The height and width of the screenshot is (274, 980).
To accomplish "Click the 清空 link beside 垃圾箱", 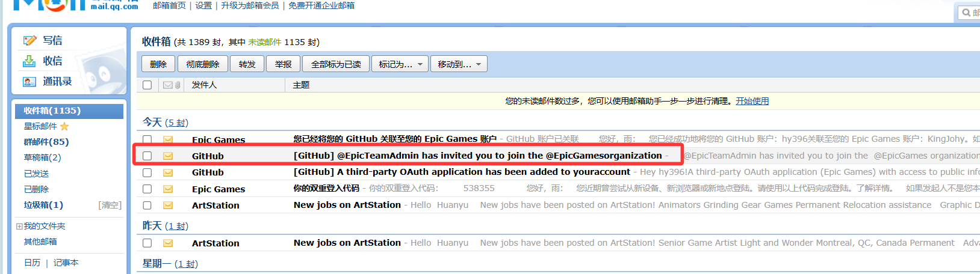I will pos(110,205).
